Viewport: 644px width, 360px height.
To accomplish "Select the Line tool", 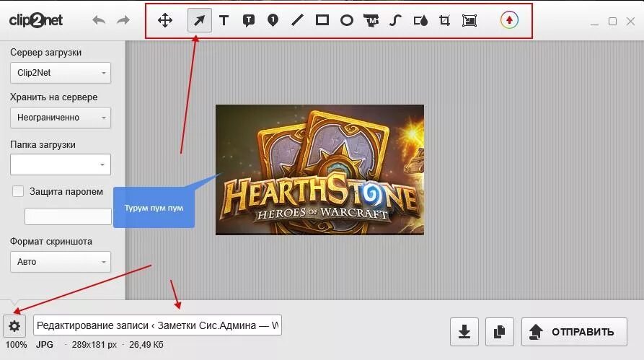I will pyautogui.click(x=297, y=20).
